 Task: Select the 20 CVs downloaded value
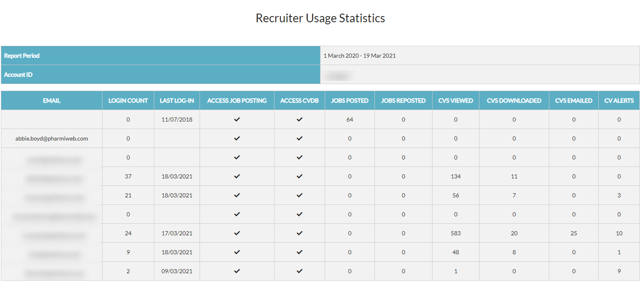pos(514,233)
